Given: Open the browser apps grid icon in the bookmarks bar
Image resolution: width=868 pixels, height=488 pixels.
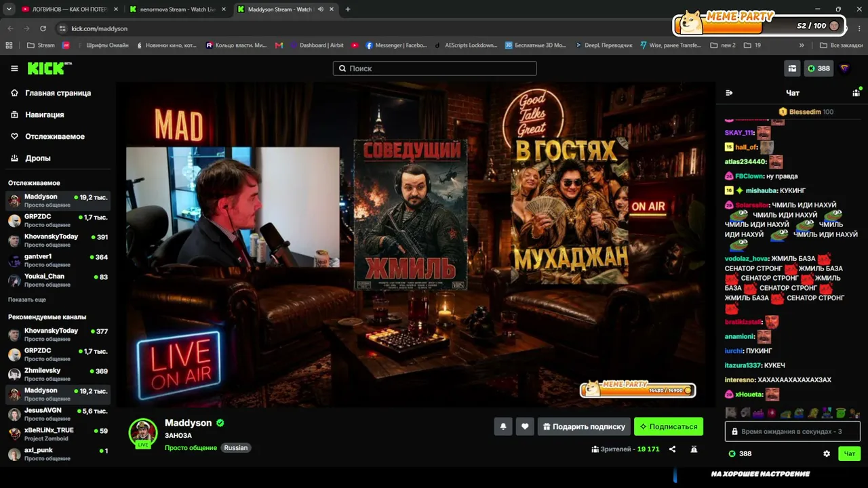Looking at the screenshot, I should click(9, 45).
